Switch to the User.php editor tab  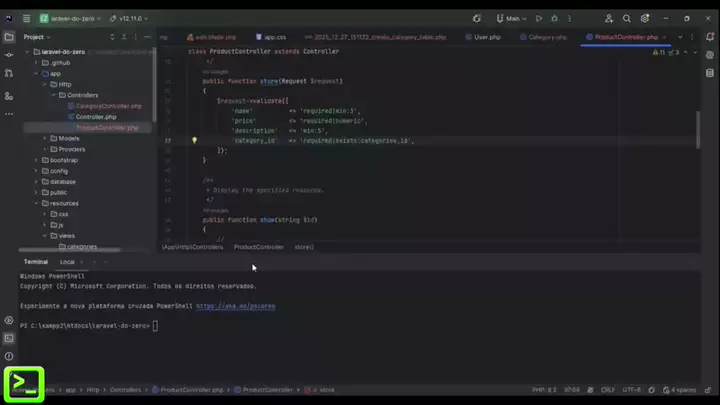pos(486,37)
